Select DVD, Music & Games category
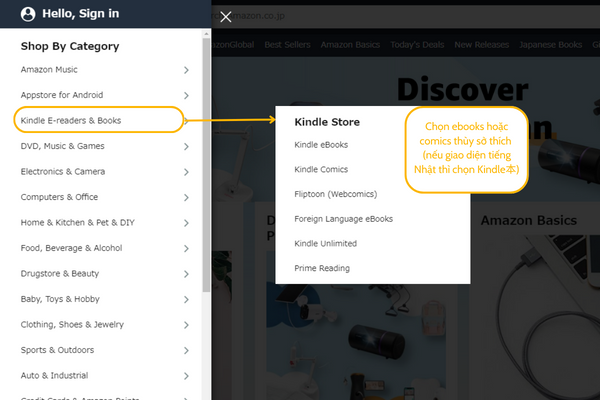 click(62, 146)
